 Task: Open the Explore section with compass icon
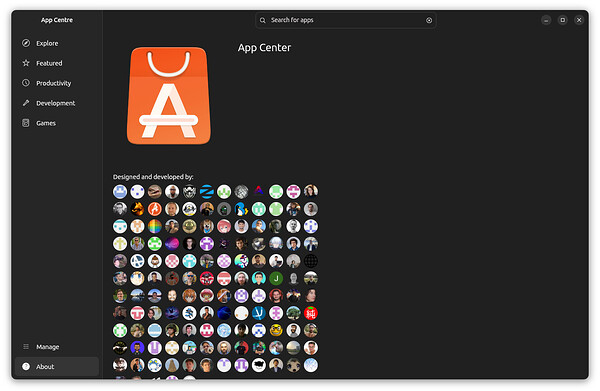57,43
